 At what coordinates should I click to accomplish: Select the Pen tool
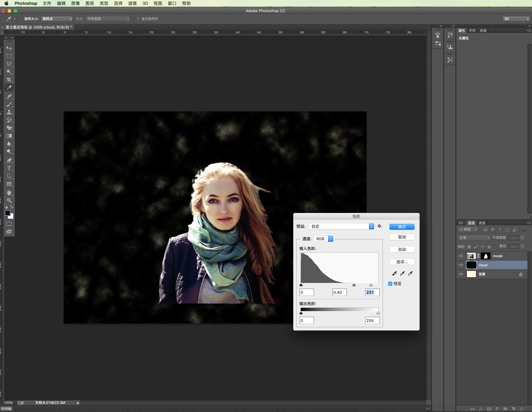(9, 160)
